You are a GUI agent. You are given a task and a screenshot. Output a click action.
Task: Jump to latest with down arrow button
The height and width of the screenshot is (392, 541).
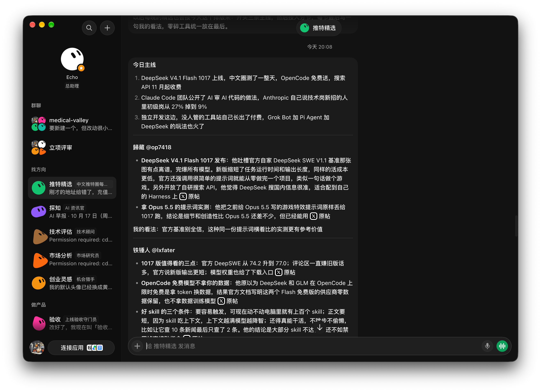pyautogui.click(x=320, y=328)
